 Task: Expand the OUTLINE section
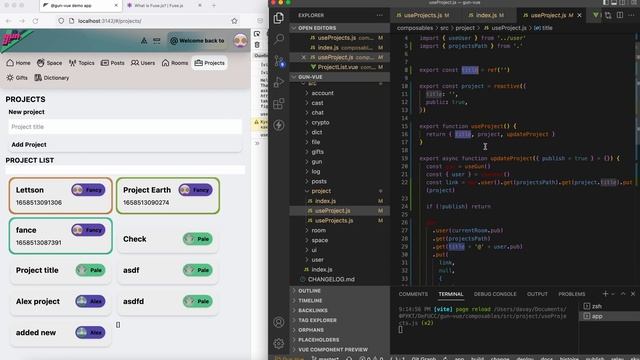pyautogui.click(x=340, y=291)
